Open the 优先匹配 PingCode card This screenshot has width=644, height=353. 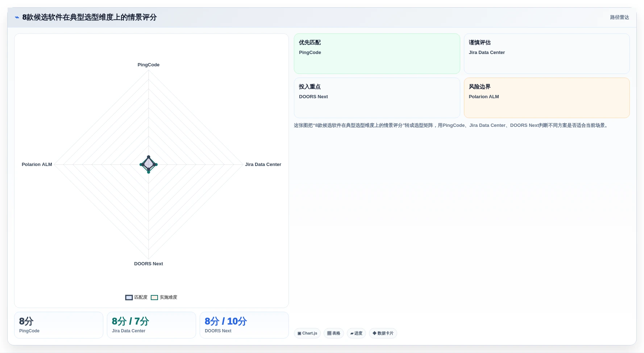tap(377, 54)
